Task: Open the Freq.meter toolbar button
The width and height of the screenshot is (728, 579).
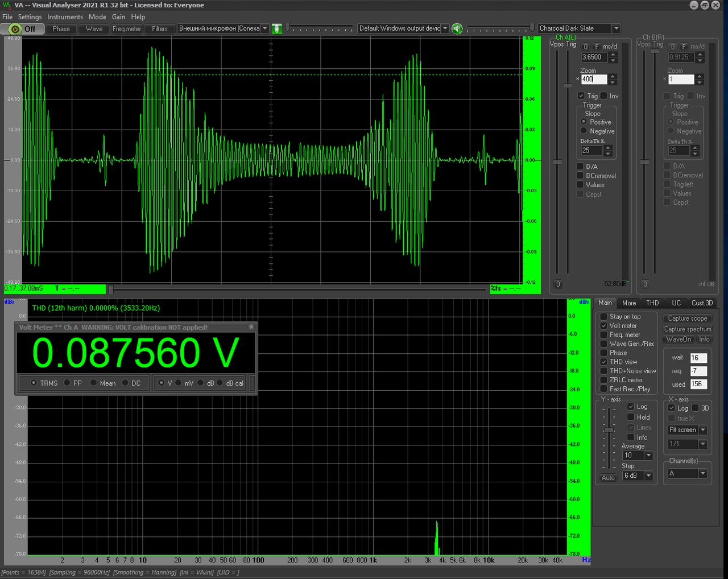Action: (x=126, y=28)
